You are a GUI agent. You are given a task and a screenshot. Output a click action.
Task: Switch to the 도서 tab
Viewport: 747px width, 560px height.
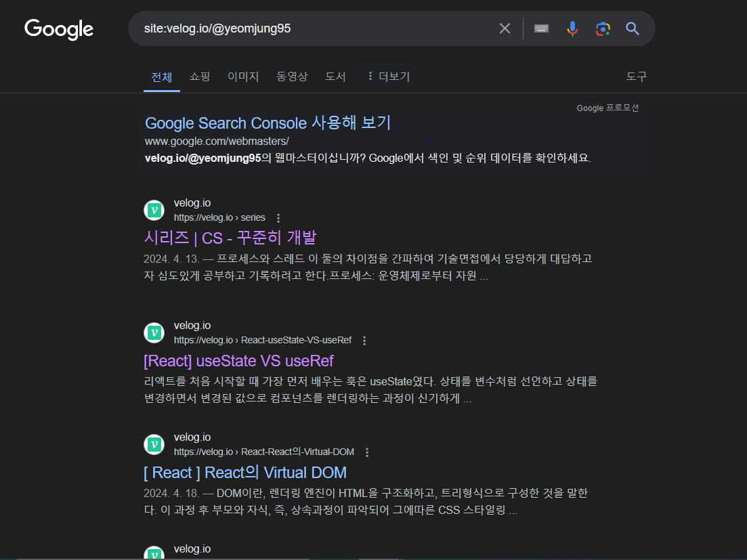point(335,77)
